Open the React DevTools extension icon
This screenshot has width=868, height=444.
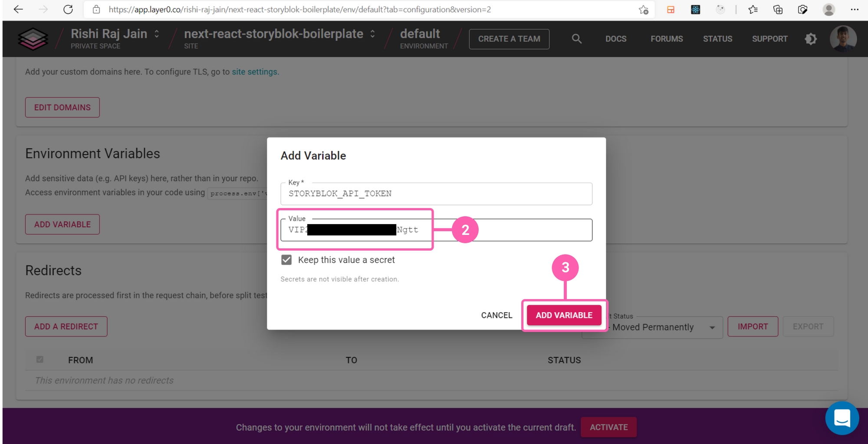coord(695,10)
